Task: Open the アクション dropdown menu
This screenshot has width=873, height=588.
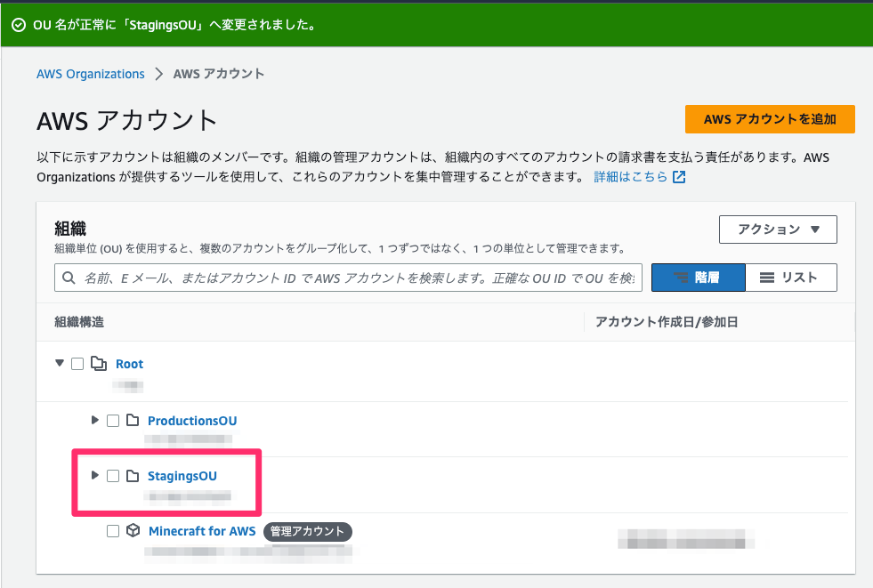Action: (778, 230)
